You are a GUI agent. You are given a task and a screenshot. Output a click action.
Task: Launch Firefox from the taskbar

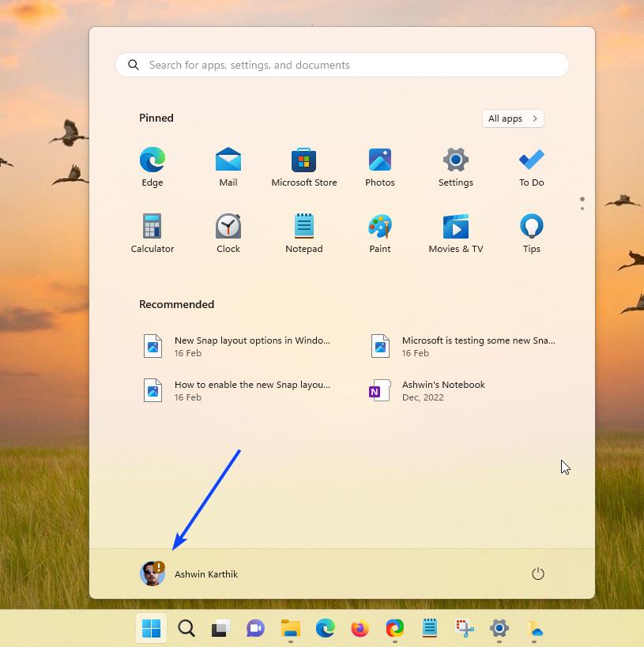360,628
